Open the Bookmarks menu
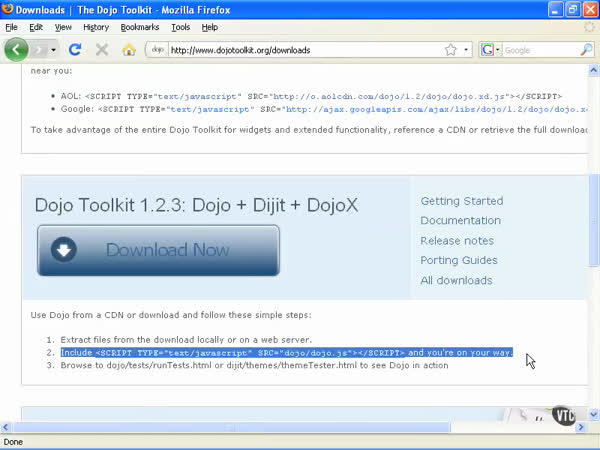 pos(139,27)
